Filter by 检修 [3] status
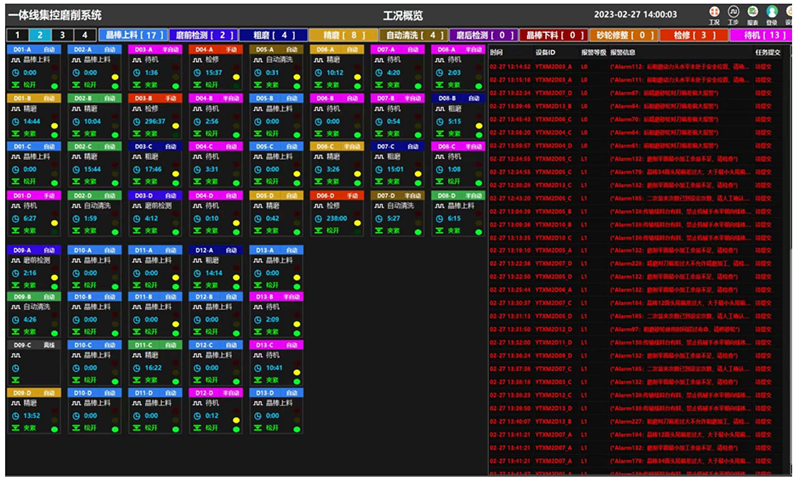Screen dimensions: 800x487 693,35
